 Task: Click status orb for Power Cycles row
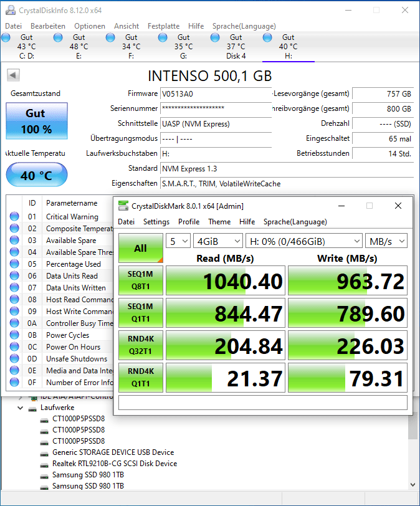click(14, 335)
